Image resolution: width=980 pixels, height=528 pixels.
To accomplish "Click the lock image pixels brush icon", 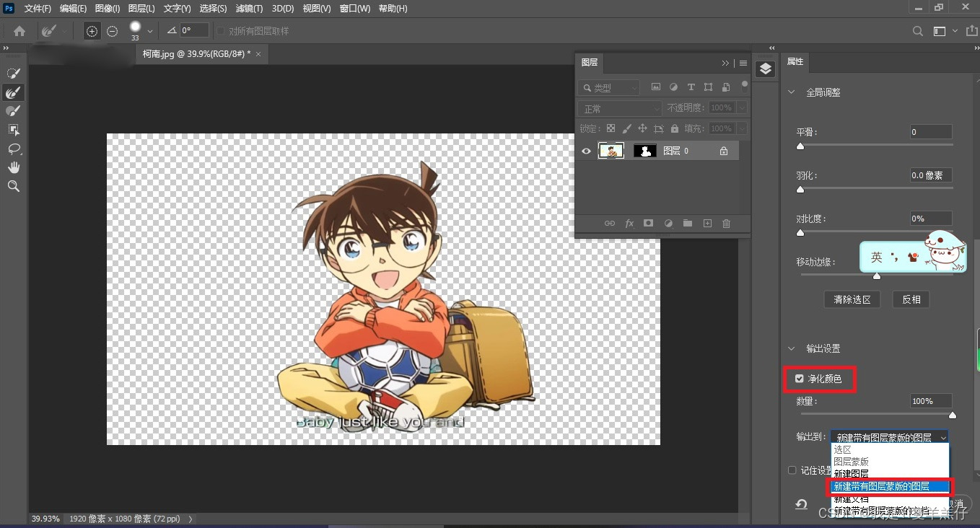I will point(626,128).
